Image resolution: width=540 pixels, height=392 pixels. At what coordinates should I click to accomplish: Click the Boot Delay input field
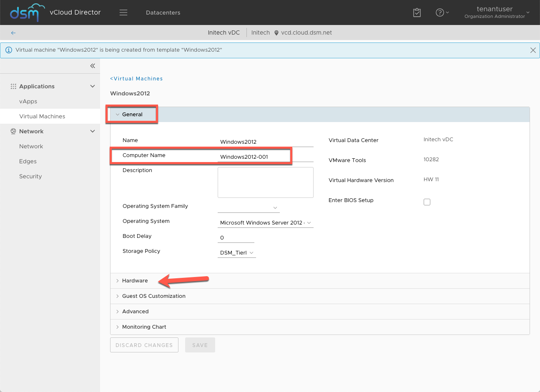pyautogui.click(x=236, y=238)
